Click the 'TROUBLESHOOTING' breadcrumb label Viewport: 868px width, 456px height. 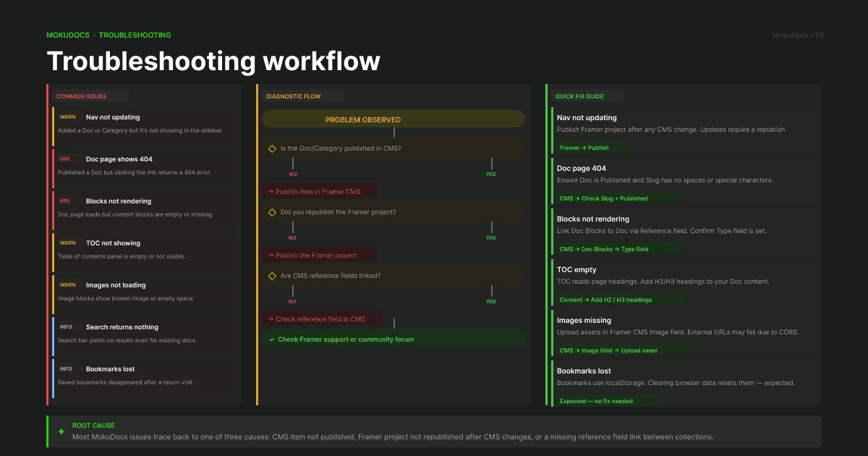pos(135,35)
